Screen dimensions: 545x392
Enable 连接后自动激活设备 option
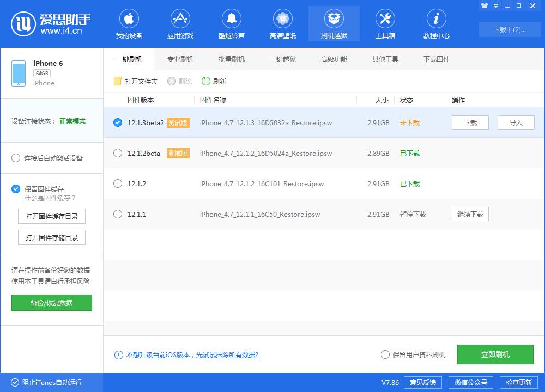tap(16, 158)
